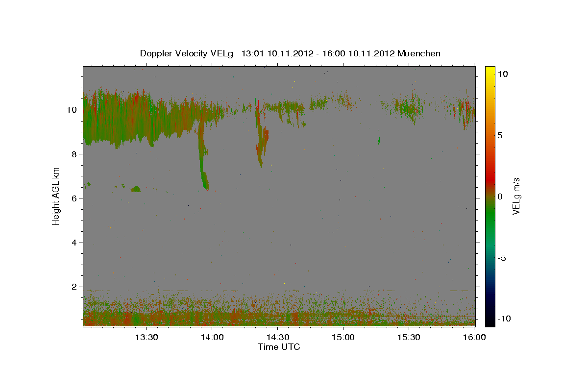Click the height tick label 10
Image resolution: width=588 pixels, height=392 pixels.
[x=72, y=110]
